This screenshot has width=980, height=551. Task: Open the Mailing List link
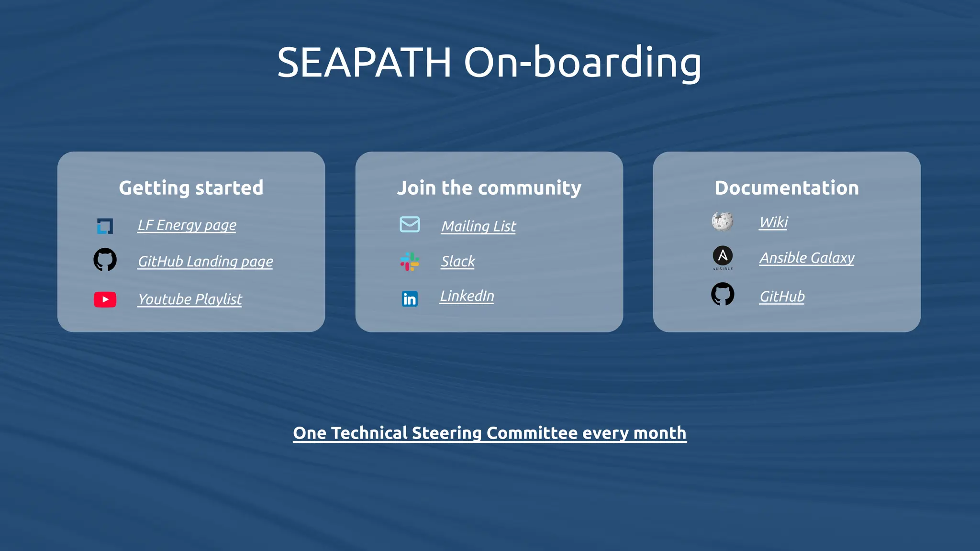479,226
